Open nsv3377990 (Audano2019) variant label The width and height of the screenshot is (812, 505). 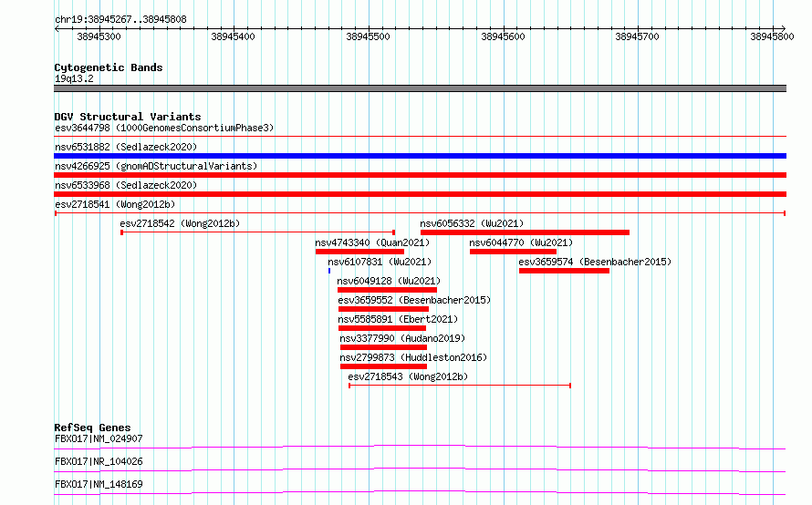tap(402, 338)
